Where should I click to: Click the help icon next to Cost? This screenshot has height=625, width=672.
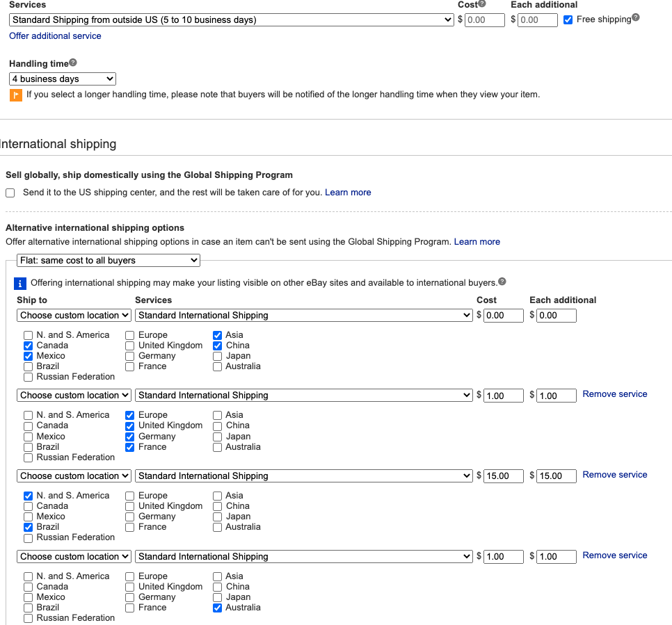[x=482, y=3]
